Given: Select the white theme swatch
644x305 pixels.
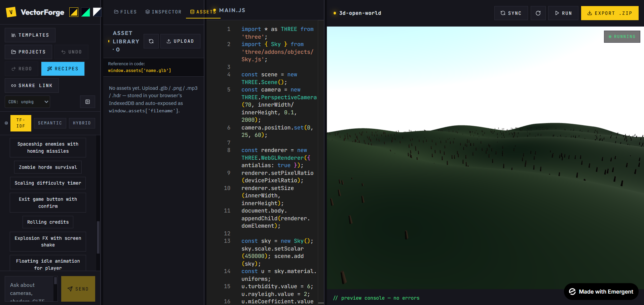Looking at the screenshot, I should (x=97, y=12).
